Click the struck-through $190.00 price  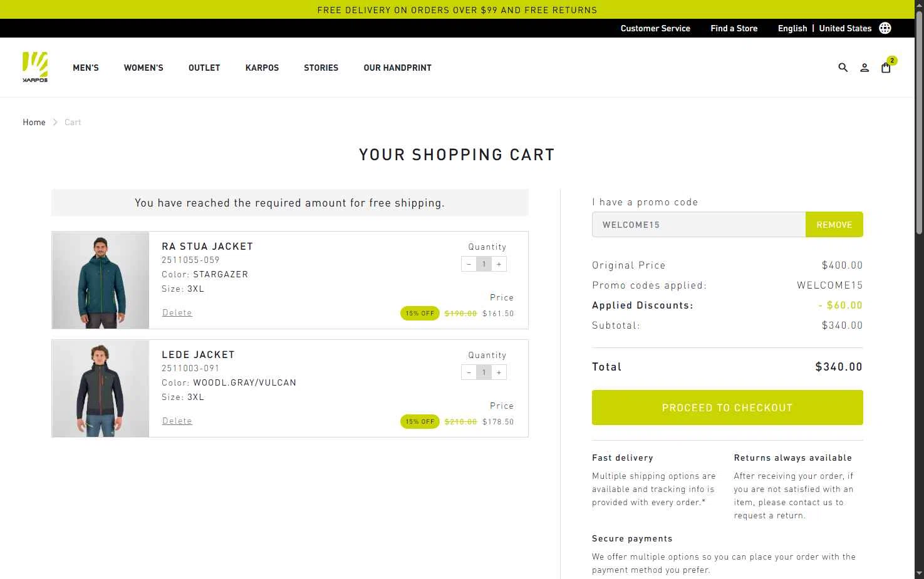pos(460,314)
